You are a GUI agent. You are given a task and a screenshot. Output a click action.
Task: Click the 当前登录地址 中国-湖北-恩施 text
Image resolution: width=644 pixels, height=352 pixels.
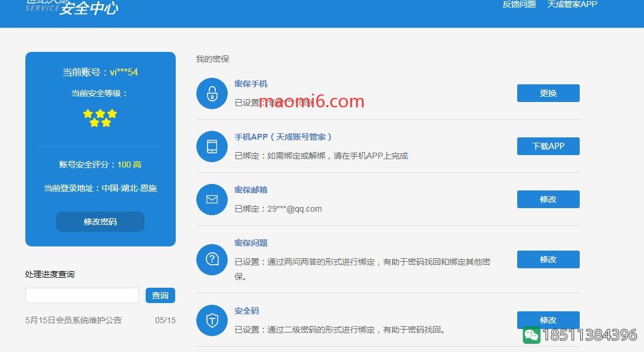click(100, 188)
